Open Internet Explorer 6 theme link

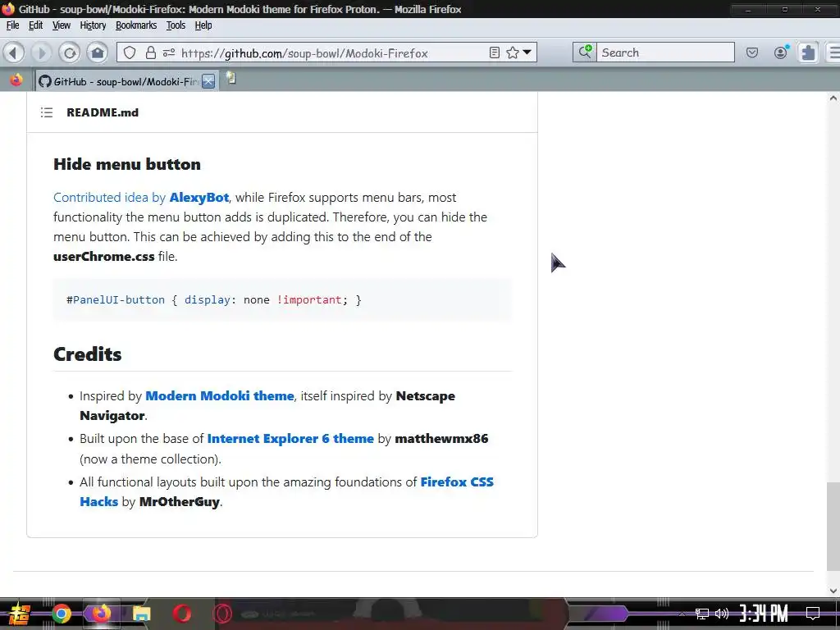[290, 439]
